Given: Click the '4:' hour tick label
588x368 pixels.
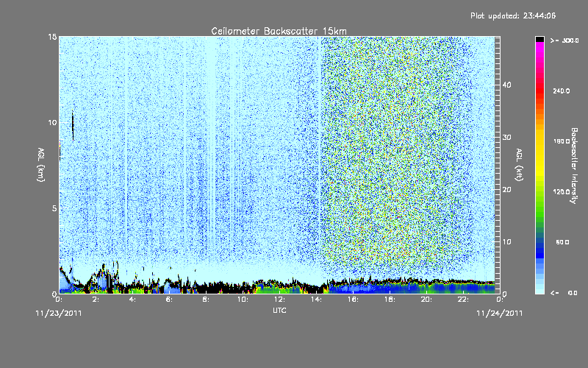Looking at the screenshot, I should 132,300.
